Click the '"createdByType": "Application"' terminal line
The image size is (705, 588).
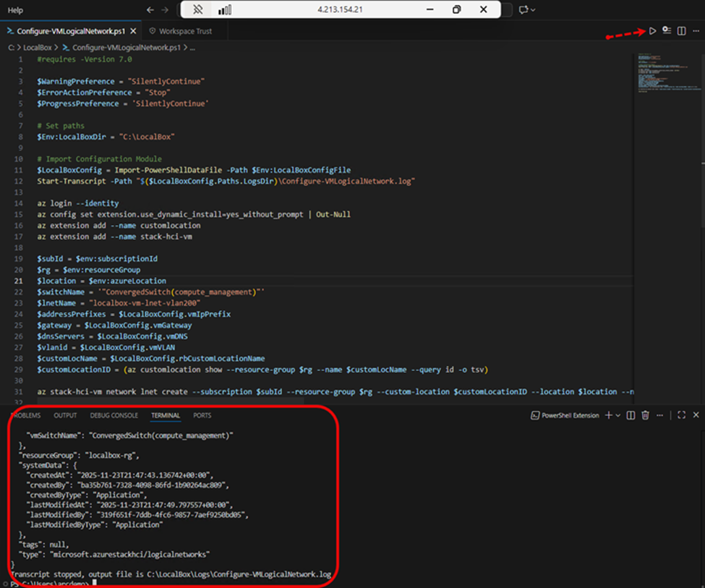click(87, 495)
